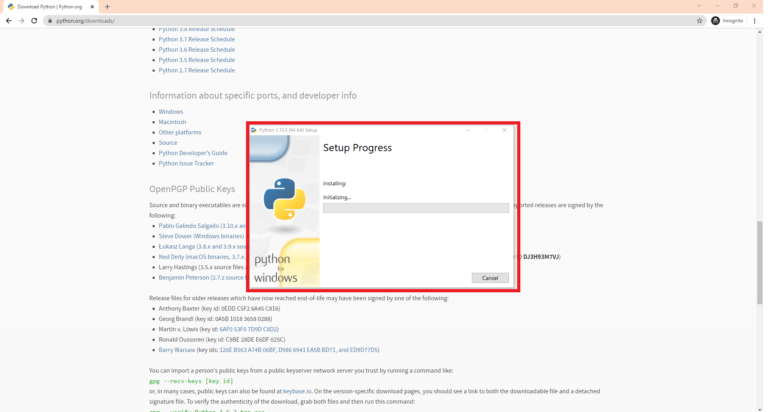Click the browser forward arrow
This screenshot has height=412, width=768.
(22, 20)
